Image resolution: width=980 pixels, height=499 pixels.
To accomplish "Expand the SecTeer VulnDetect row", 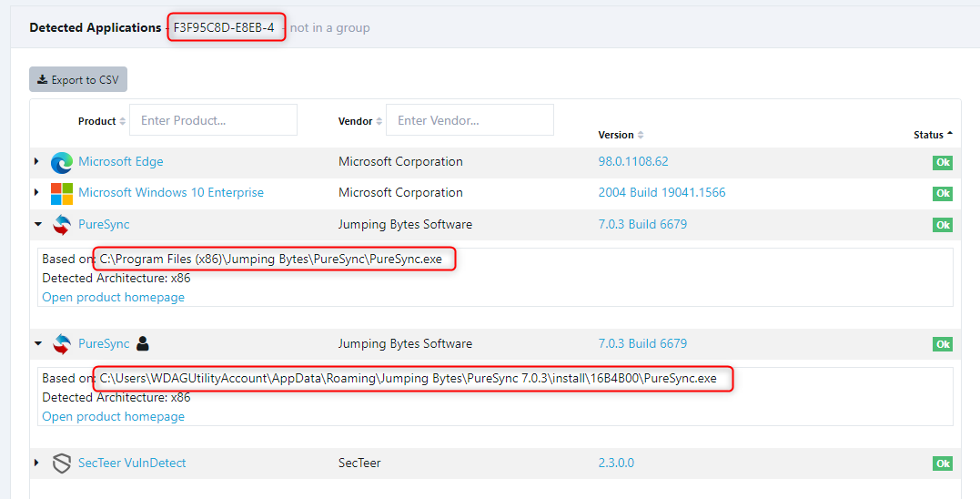I will point(37,463).
